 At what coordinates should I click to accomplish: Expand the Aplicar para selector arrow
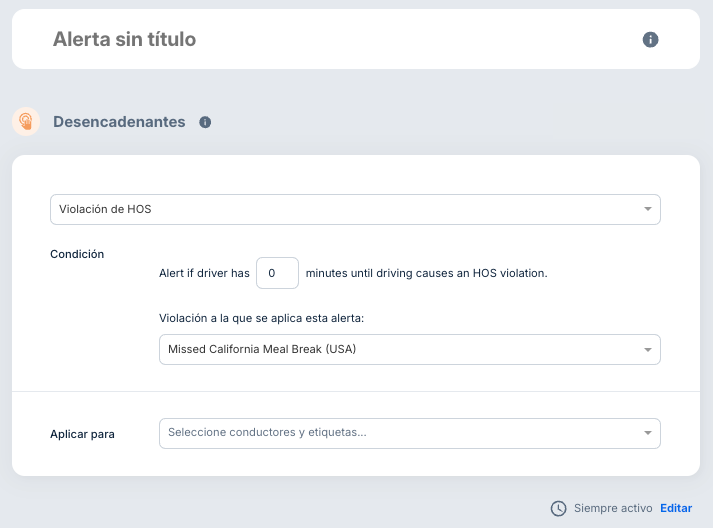click(x=648, y=433)
